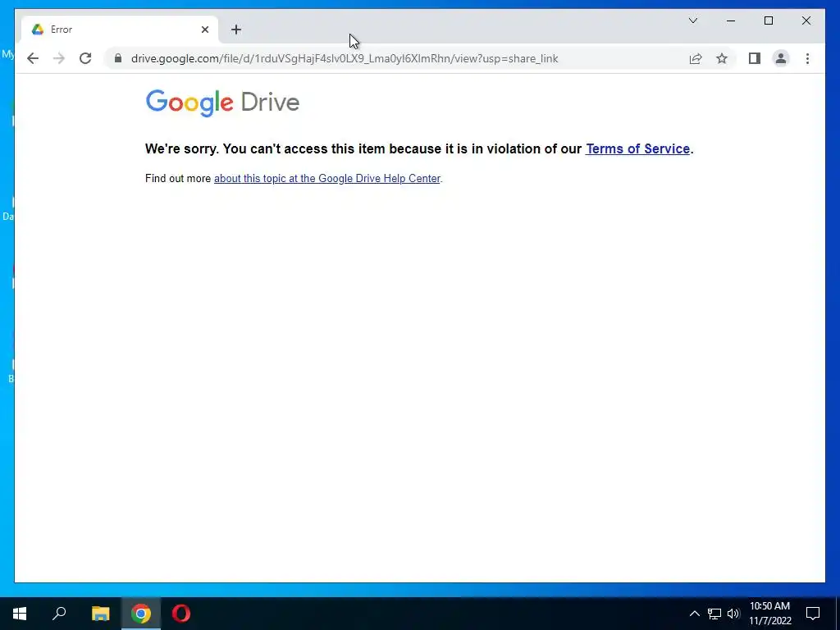Open the Google Drive Help Center link
Screen dimensions: 840x630
326,178
